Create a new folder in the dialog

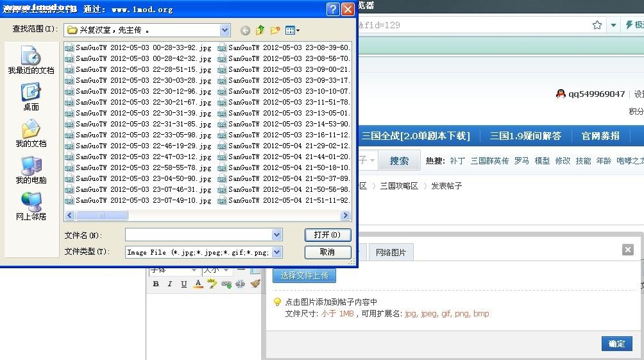coord(275,30)
